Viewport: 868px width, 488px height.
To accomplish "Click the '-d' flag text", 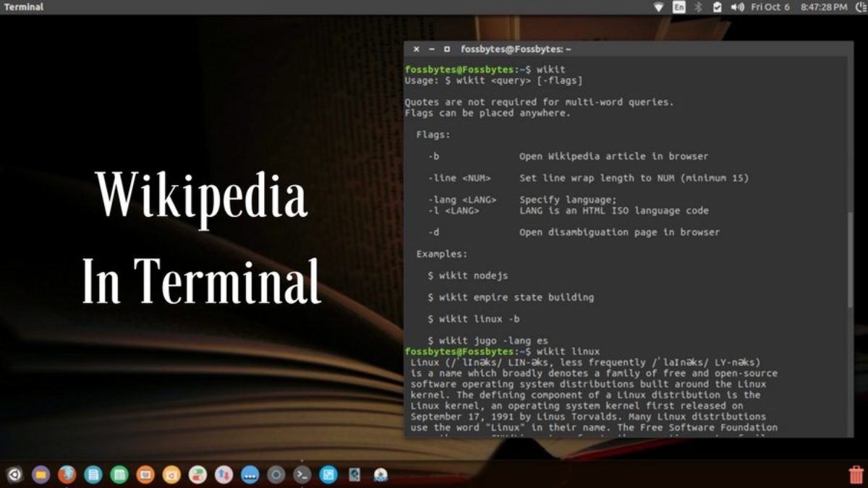I will tap(433, 232).
